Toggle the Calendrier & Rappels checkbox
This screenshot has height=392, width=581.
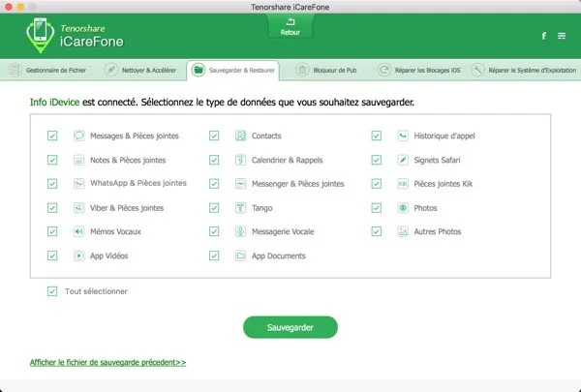pyautogui.click(x=214, y=160)
